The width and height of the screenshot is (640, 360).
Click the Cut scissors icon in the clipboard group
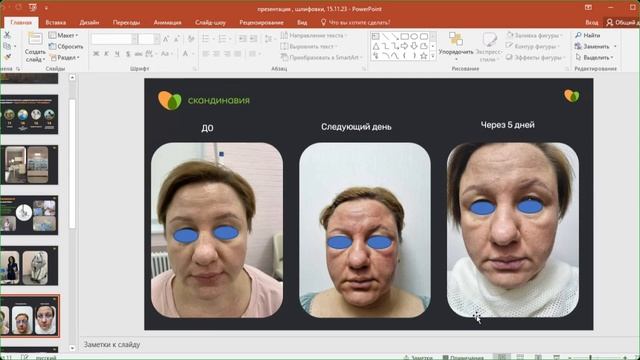(7, 36)
